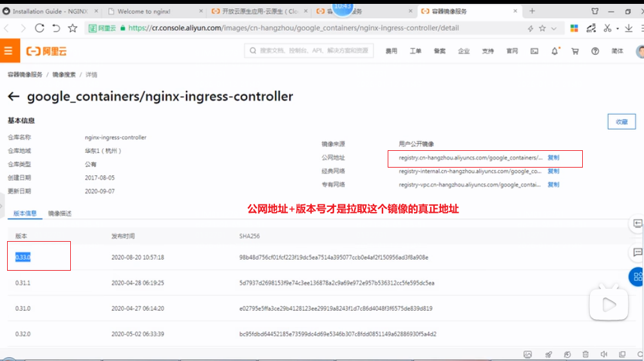Click the Aliyun logo
This screenshot has width=644, height=361.
tap(46, 51)
